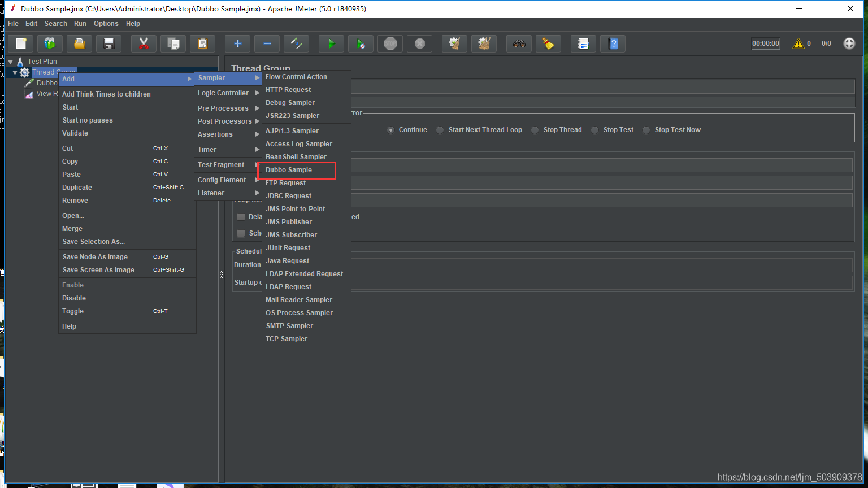Start the test with green play icon

point(332,43)
